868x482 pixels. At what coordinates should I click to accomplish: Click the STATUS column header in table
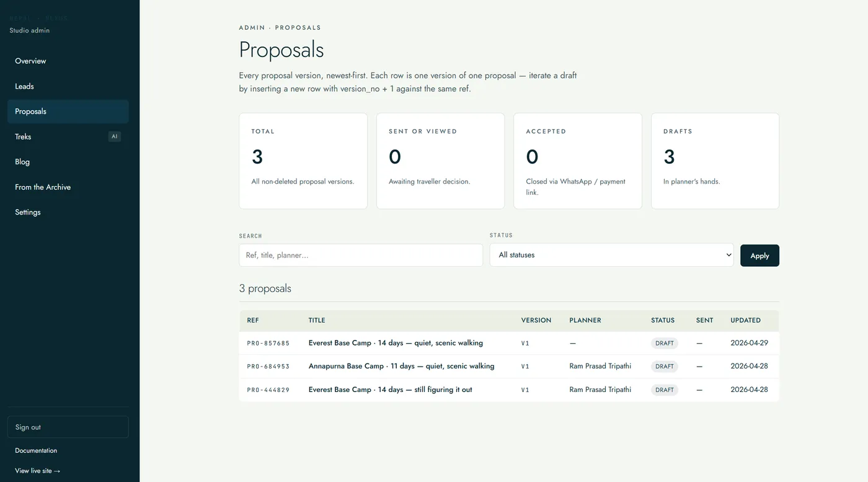[663, 320]
